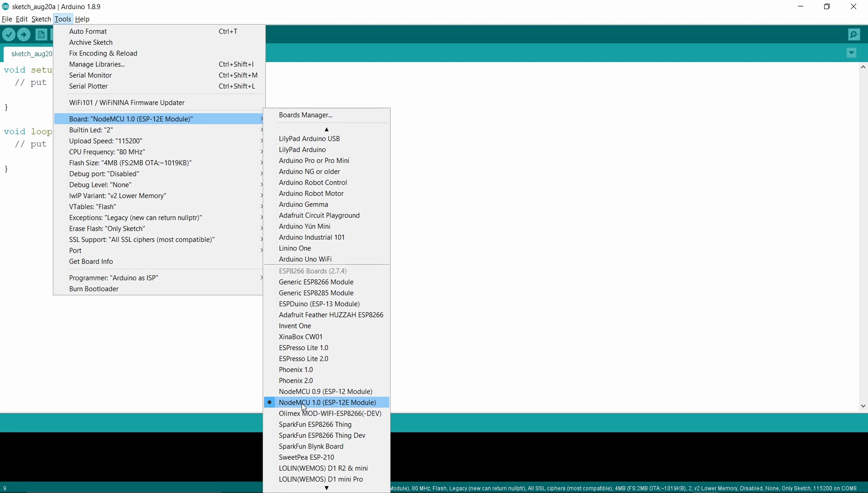Click Get Board Info

(x=91, y=261)
